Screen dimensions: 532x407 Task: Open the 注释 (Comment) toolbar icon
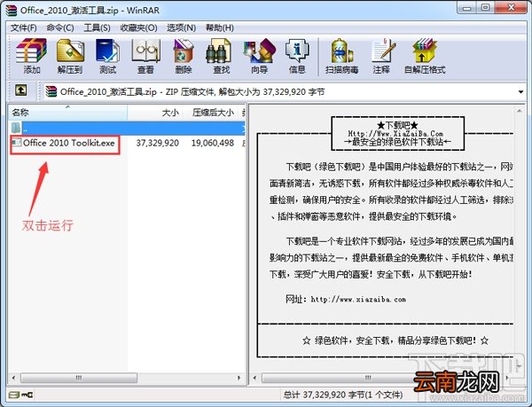(x=381, y=56)
